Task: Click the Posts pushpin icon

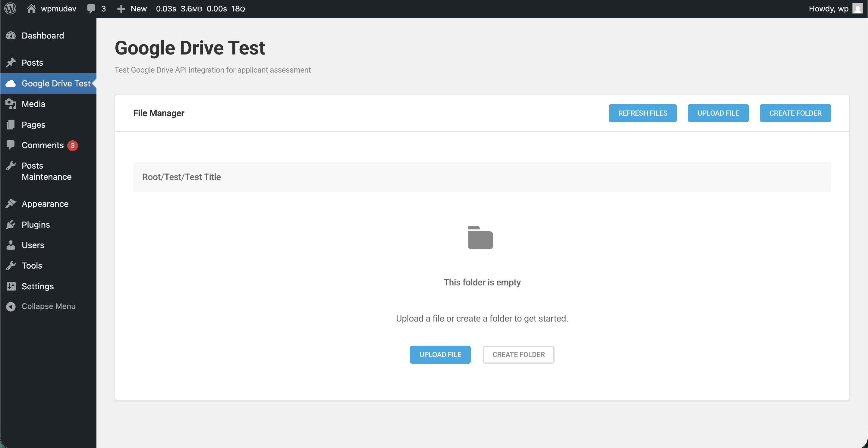Action: pos(11,62)
